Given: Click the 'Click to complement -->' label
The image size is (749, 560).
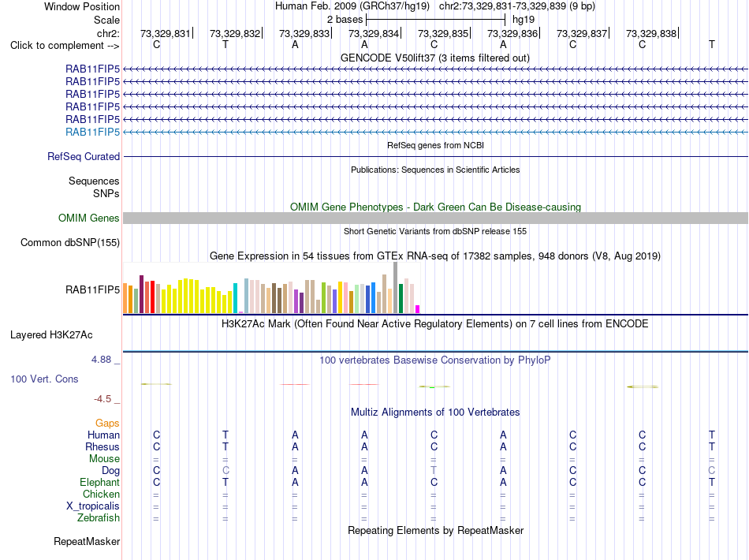Looking at the screenshot, I should [x=65, y=46].
